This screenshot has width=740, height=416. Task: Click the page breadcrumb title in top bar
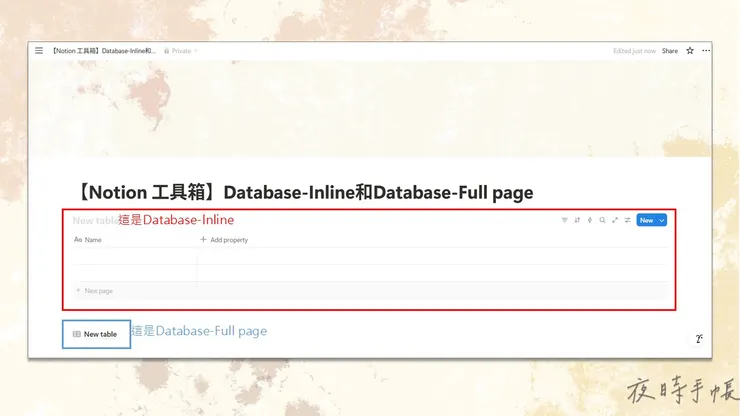click(x=103, y=51)
